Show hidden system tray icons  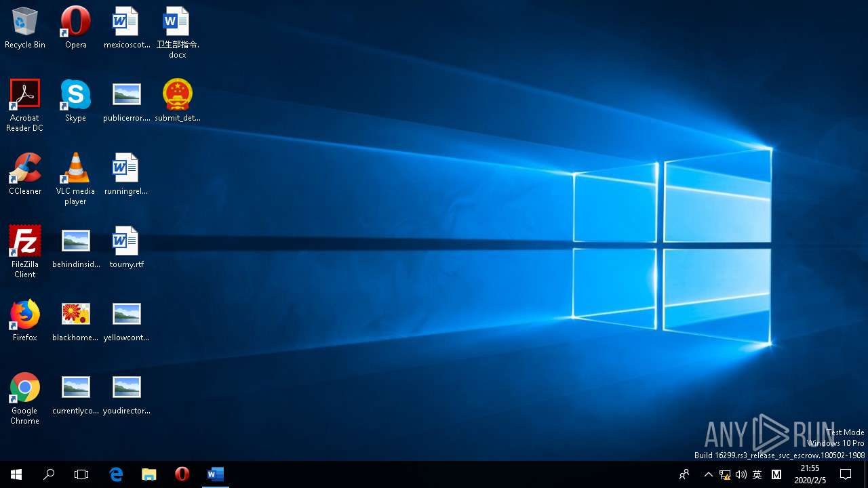(708, 474)
